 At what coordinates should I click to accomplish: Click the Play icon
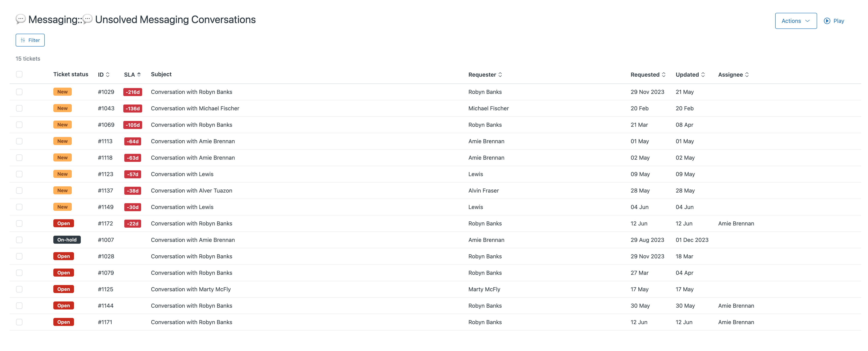(827, 21)
